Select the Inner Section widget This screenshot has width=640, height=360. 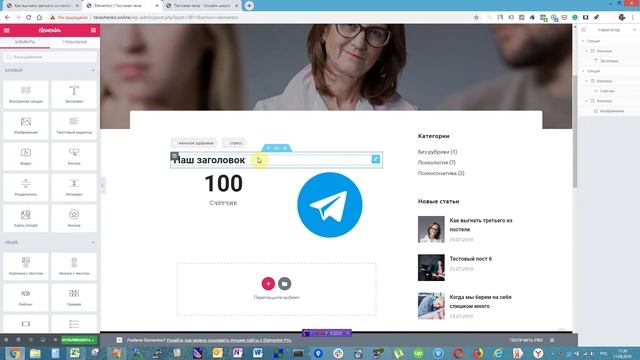(x=26, y=94)
